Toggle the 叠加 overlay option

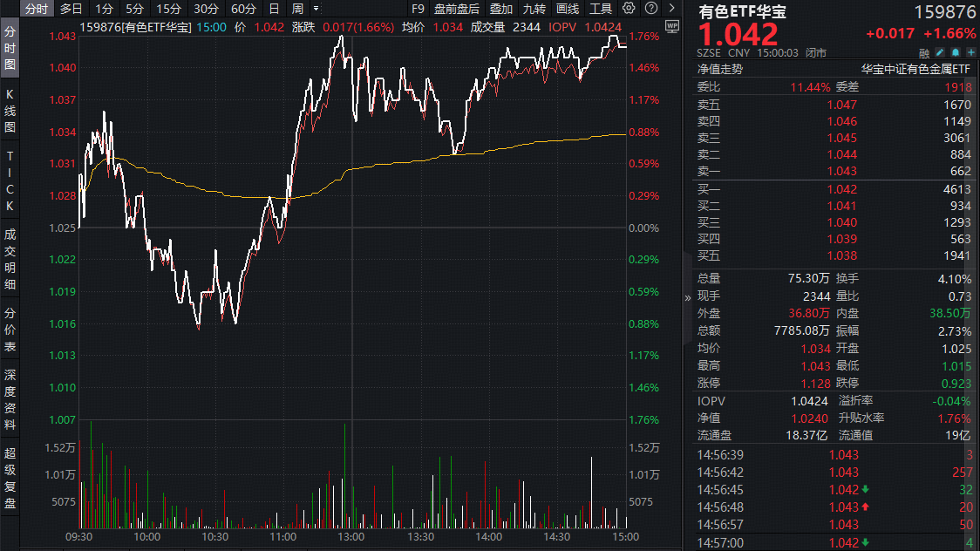point(500,9)
